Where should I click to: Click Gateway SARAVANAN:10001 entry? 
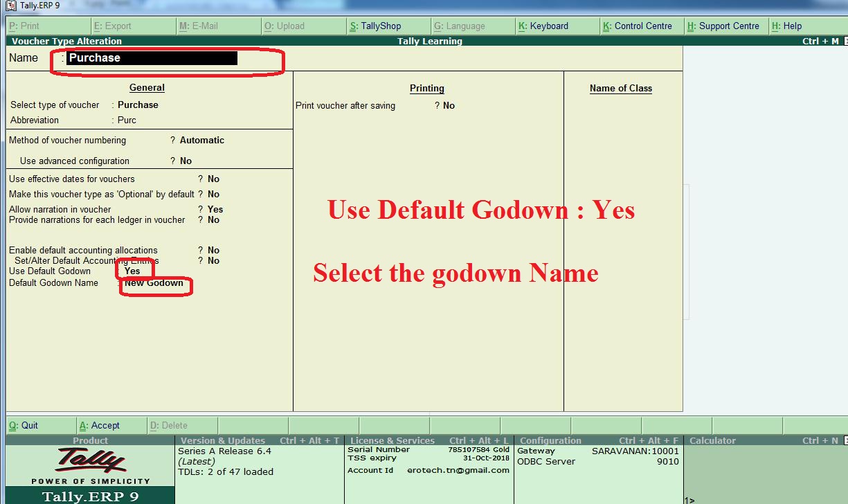click(598, 451)
